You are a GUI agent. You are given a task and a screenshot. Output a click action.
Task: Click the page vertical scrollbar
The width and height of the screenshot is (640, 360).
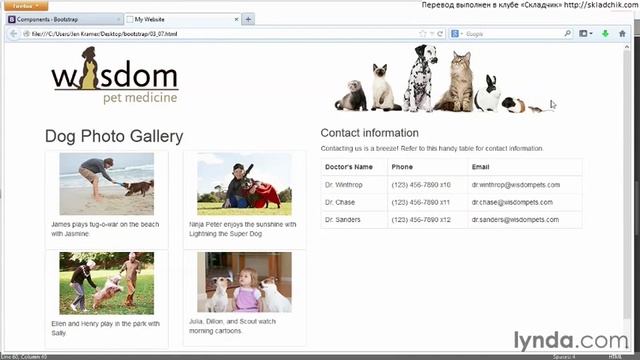627,185
